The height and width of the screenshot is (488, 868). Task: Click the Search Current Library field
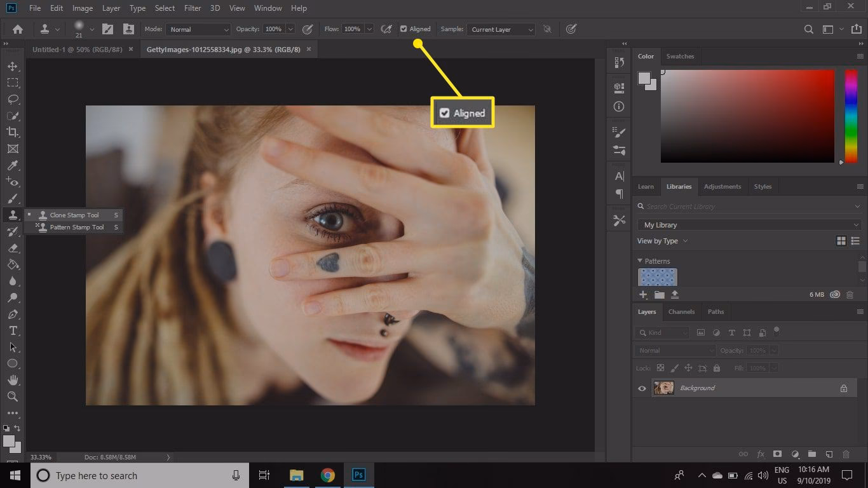click(693, 206)
